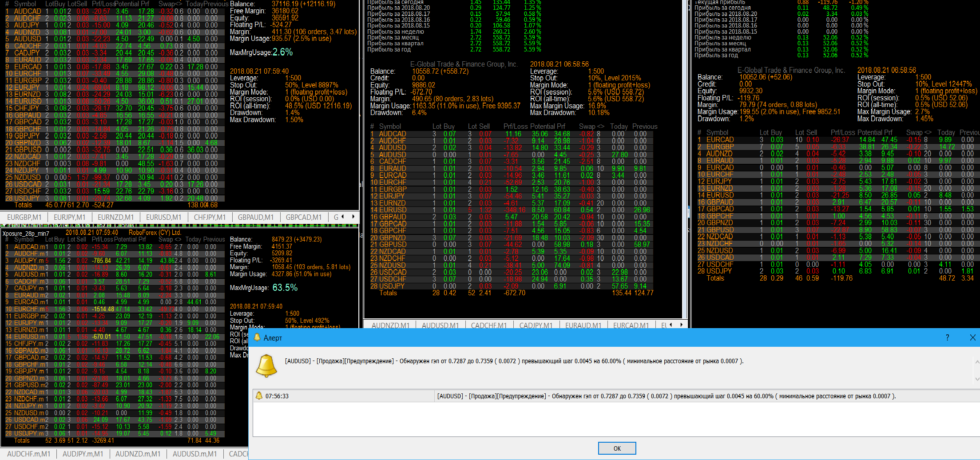Click Margin value 79.79 (74 orders, 0.88 lots)
The width and height of the screenshot is (980, 460).
[778, 105]
